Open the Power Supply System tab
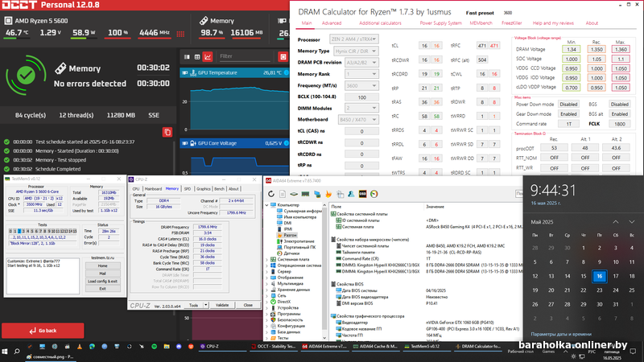This screenshot has height=362, width=644. (x=440, y=23)
